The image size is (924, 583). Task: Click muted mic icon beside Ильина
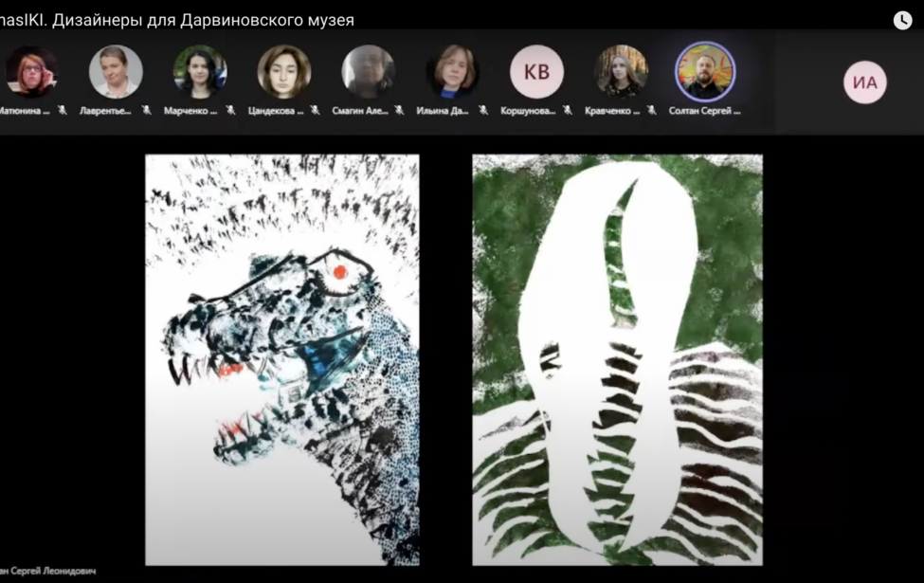[483, 111]
